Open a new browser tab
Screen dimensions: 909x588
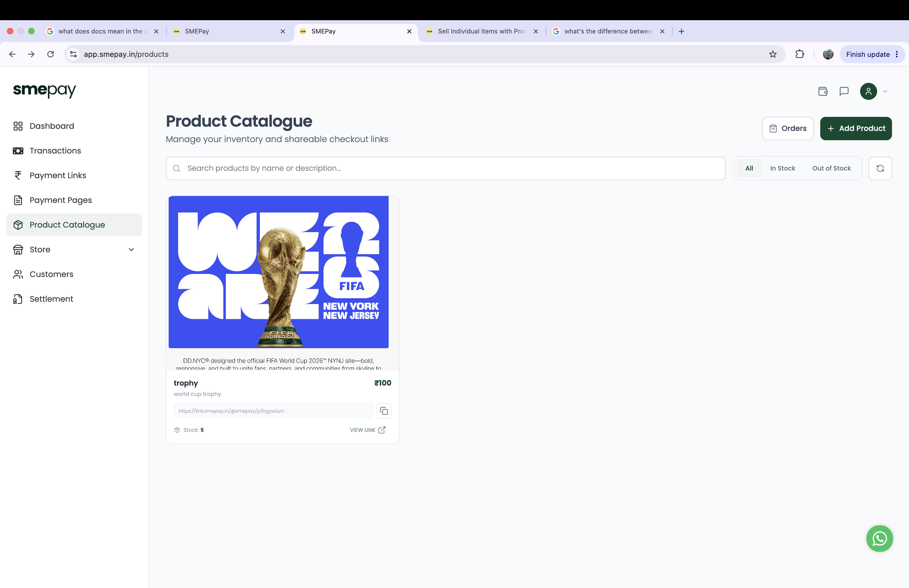tap(681, 31)
